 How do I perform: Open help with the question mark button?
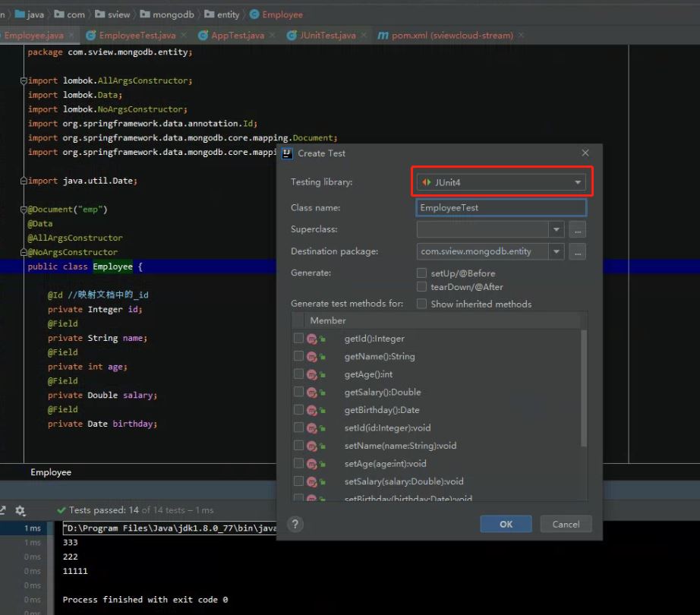tap(295, 524)
